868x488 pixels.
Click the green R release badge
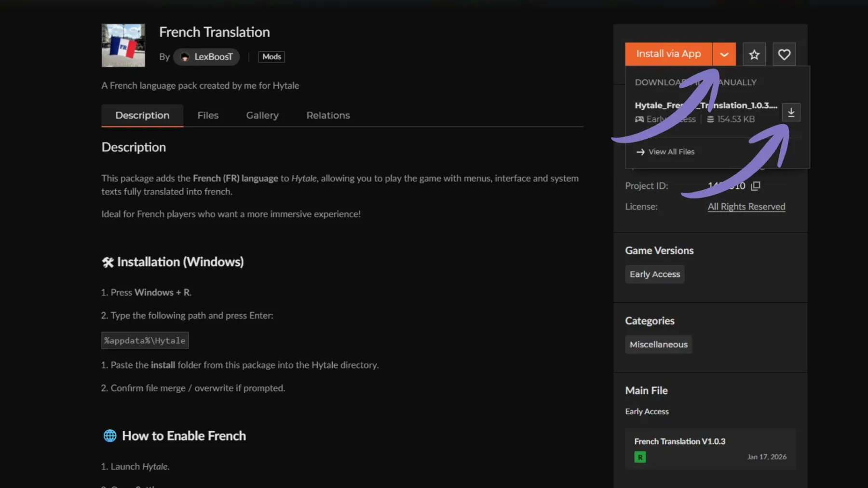(639, 457)
